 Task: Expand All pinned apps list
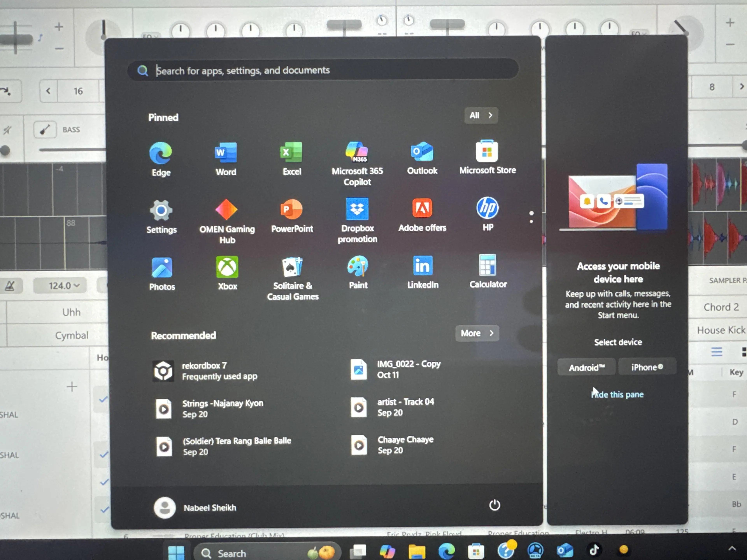tap(480, 115)
